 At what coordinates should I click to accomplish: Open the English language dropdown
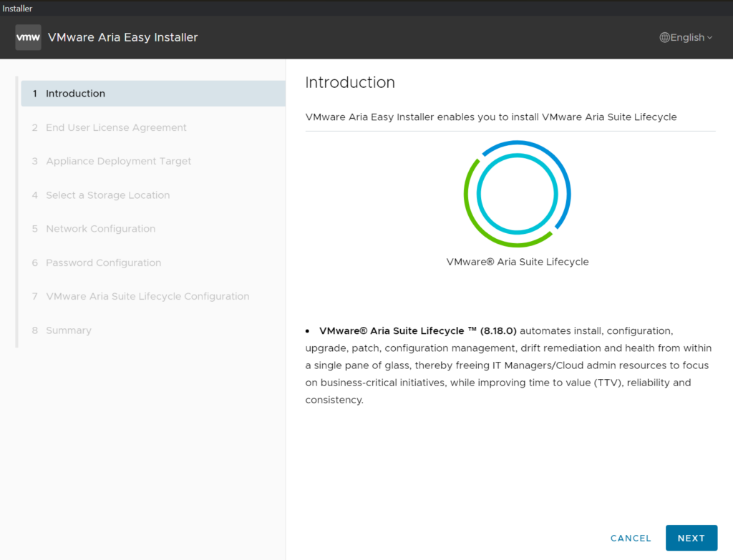tap(686, 37)
